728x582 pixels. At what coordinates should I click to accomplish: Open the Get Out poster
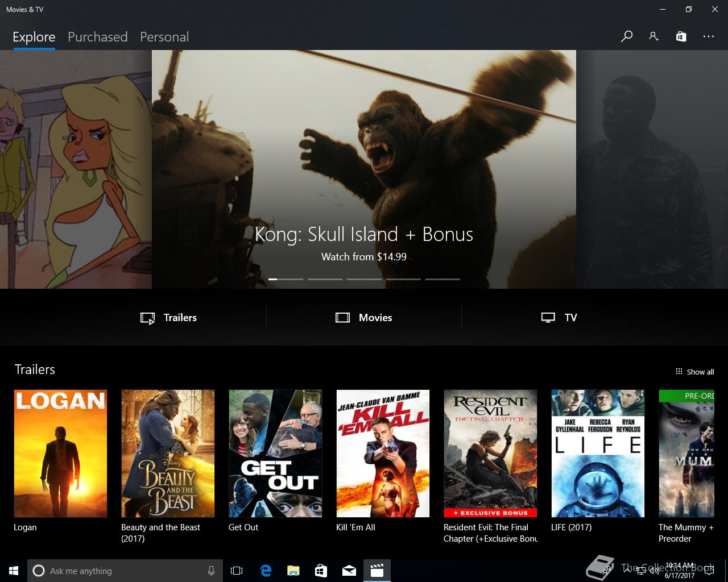[275, 454]
